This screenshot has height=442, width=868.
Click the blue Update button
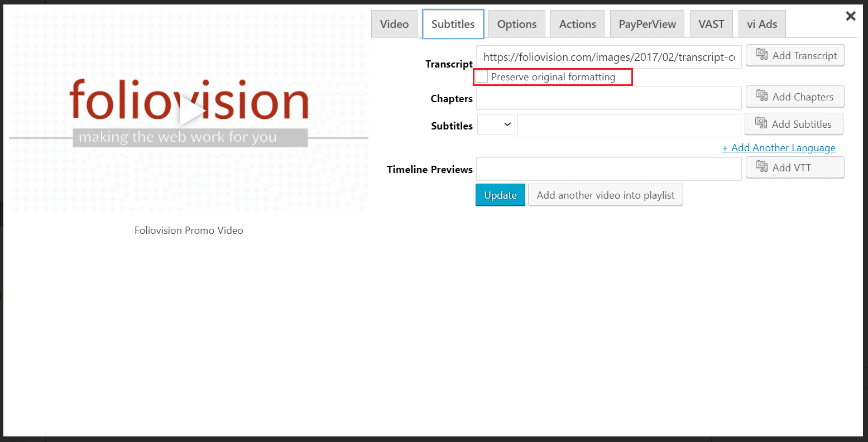coord(500,195)
